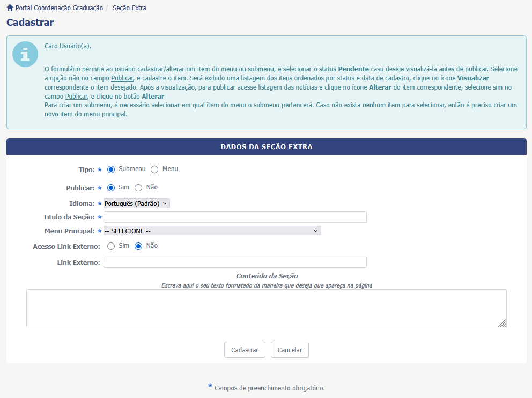532x398 pixels.
Task: Click inside Conteúdo da Seção textarea
Action: pos(267,309)
